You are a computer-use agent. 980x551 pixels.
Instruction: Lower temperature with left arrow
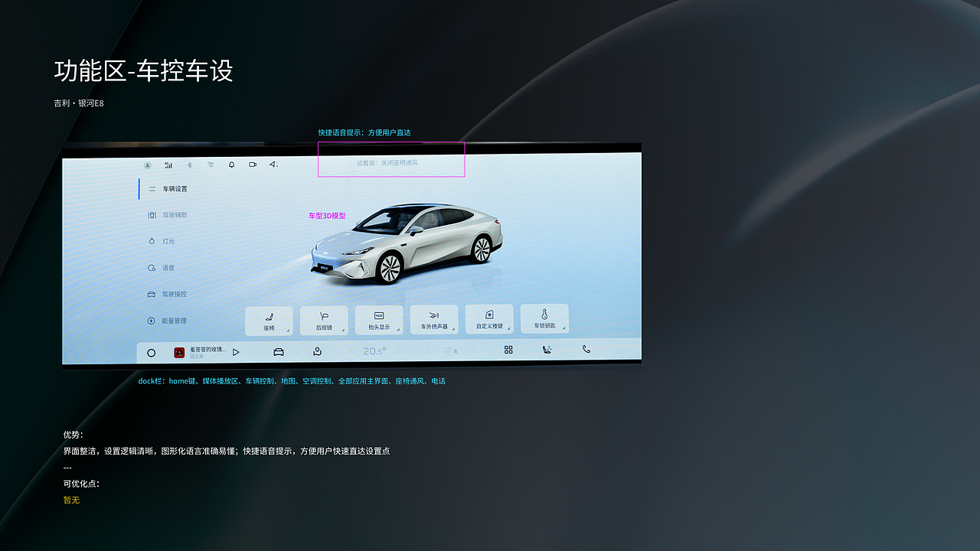352,351
